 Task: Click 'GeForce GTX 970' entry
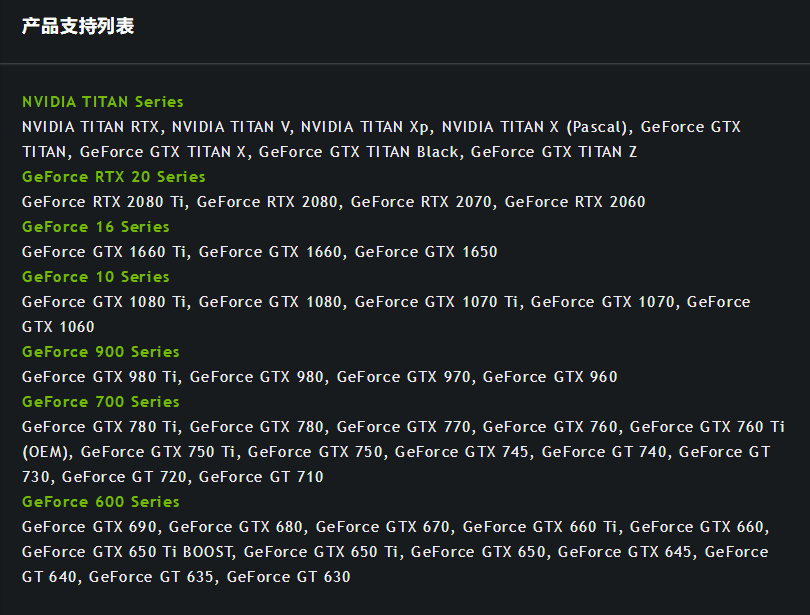403,377
